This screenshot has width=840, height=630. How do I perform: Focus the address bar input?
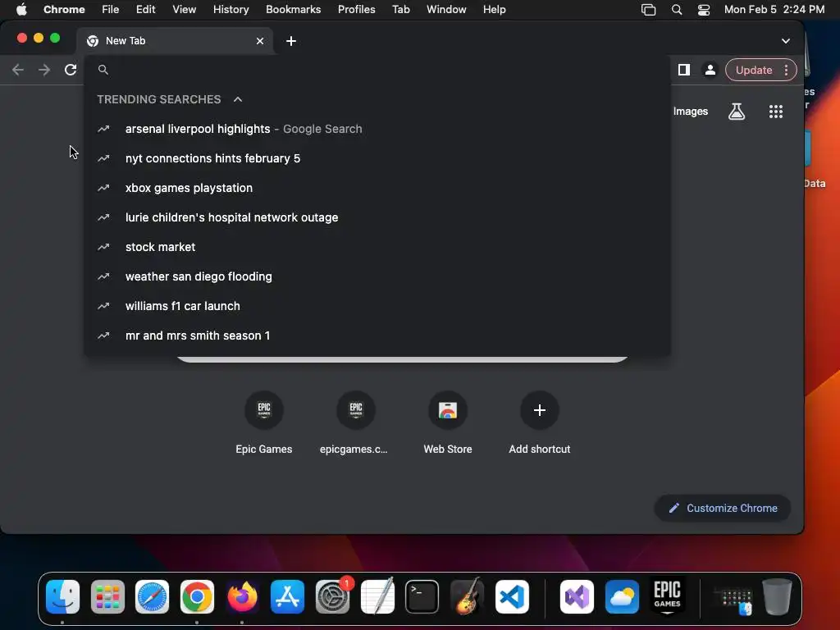[x=377, y=70]
